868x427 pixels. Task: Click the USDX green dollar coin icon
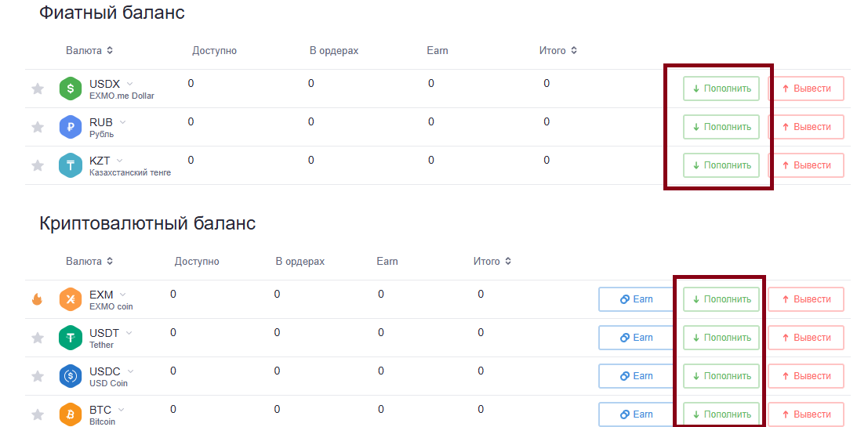click(71, 89)
